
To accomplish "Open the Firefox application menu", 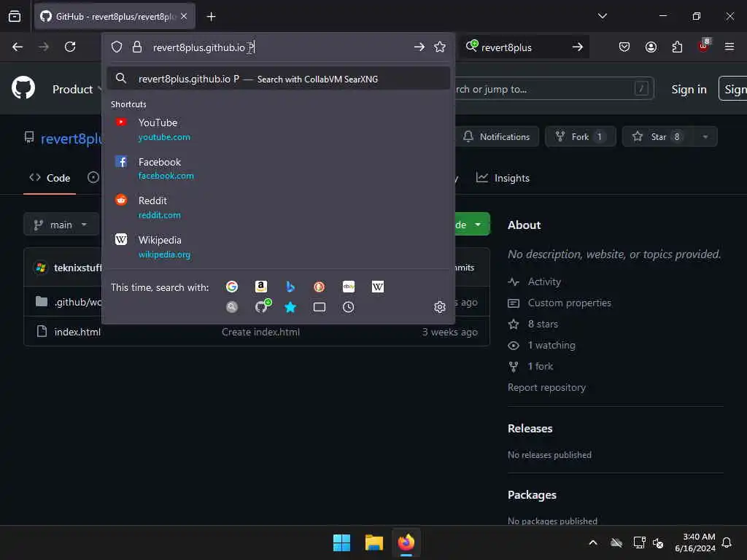I will coord(729,47).
